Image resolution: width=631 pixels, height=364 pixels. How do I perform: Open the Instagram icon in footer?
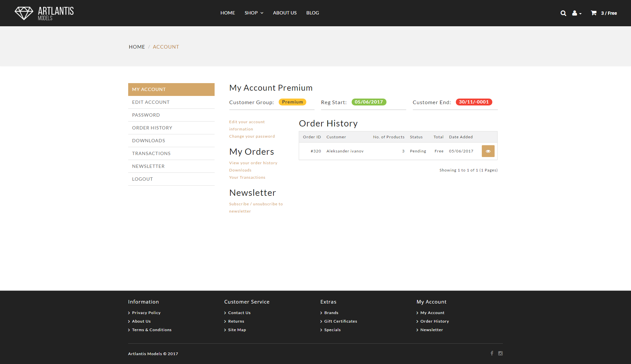click(501, 353)
